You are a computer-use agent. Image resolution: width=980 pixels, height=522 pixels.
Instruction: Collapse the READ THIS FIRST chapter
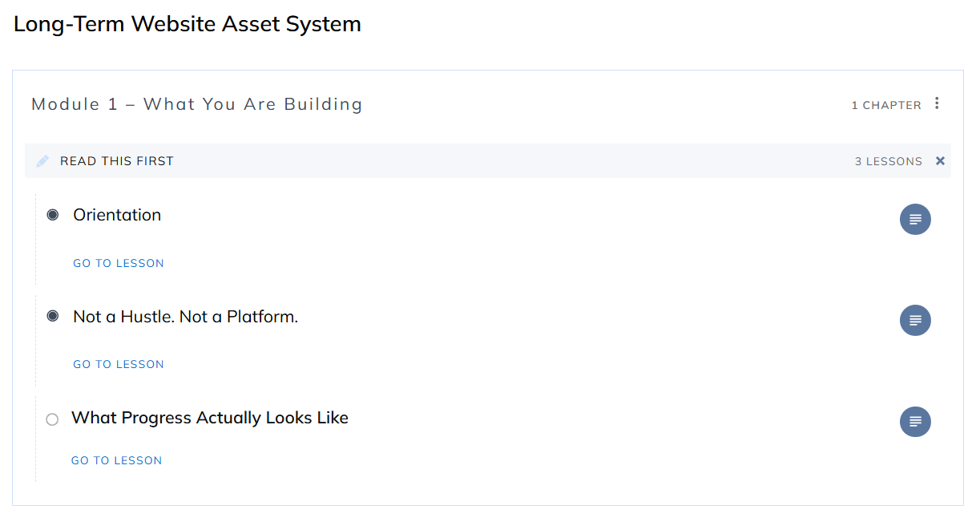939,160
